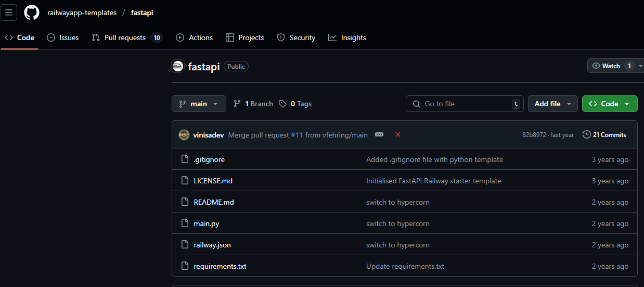The image size is (644, 287).
Task: Go to the Actions tab
Action: (x=195, y=38)
